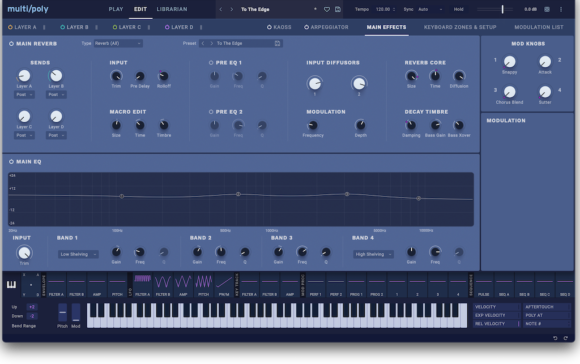Toggle the keyboard display icon

(x=11, y=284)
